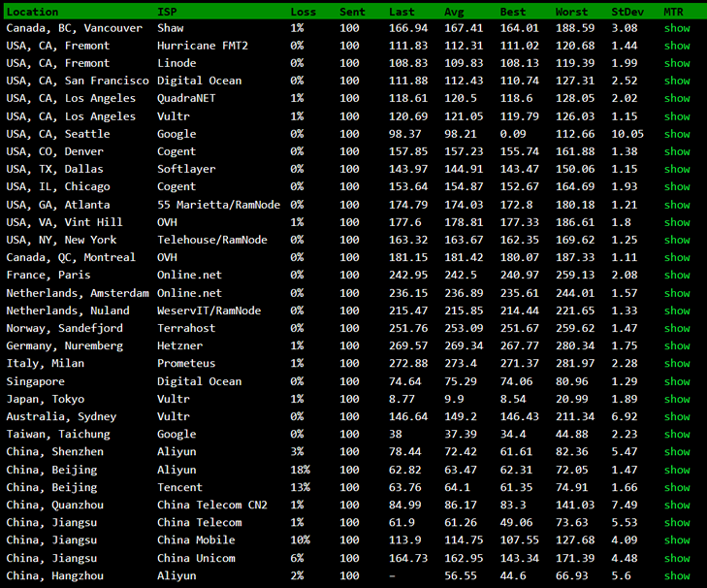Open show link for Hangzhou Aliyun row
The width and height of the screenshot is (707, 588).
pos(677,576)
